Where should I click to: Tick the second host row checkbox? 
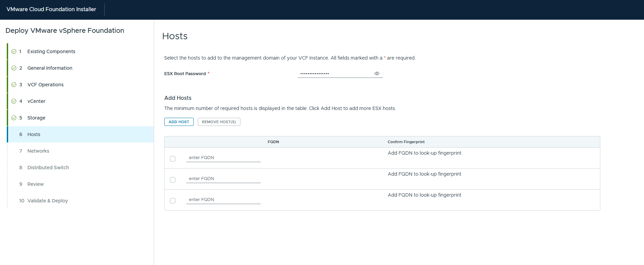[173, 180]
